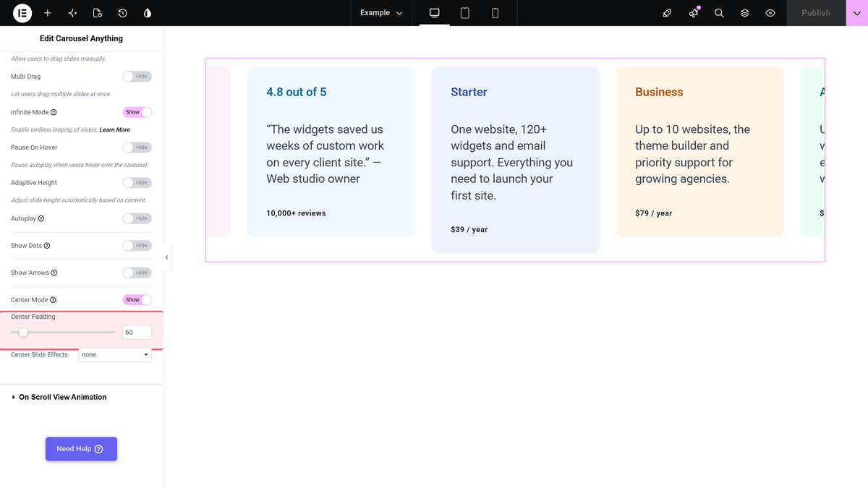Select the Starter pricing card
Screen dimensions: 868x488
pyautogui.click(x=516, y=160)
